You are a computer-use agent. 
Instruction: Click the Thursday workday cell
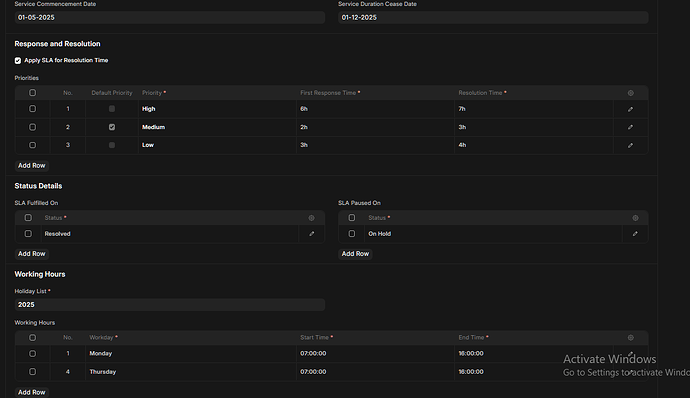point(191,372)
